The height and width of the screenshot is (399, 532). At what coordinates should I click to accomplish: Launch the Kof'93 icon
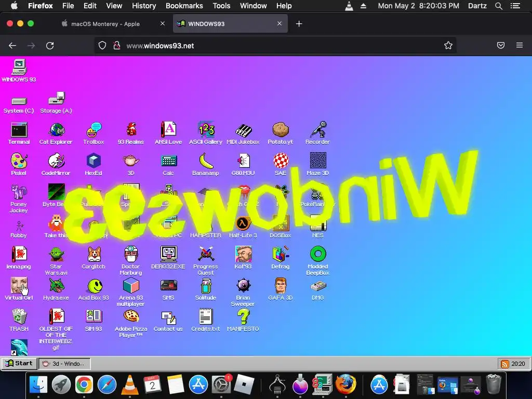click(x=243, y=255)
